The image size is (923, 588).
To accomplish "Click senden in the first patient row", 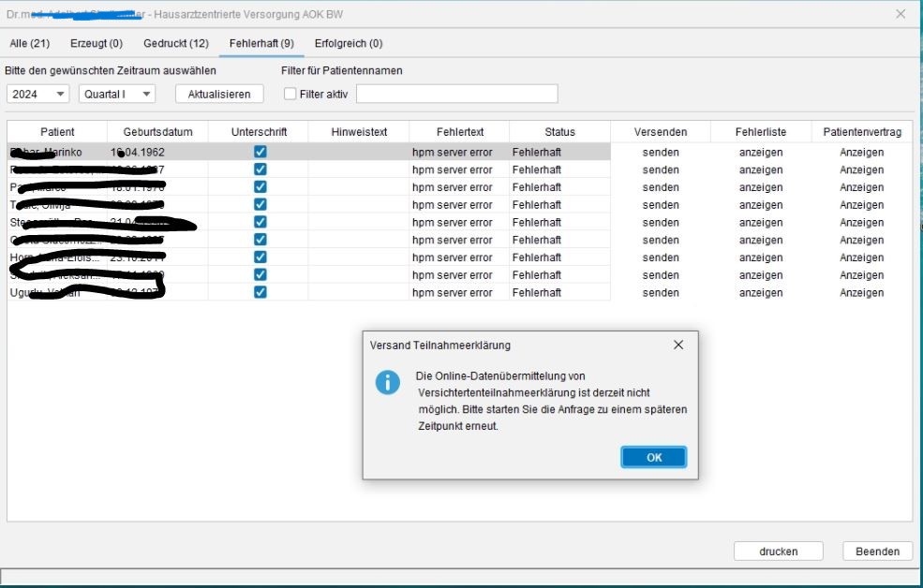I will (x=661, y=152).
